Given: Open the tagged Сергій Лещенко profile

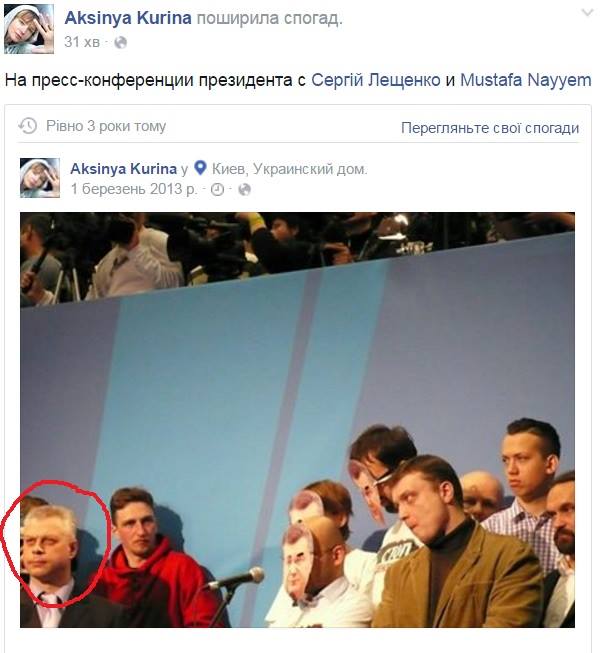Looking at the screenshot, I should point(375,80).
